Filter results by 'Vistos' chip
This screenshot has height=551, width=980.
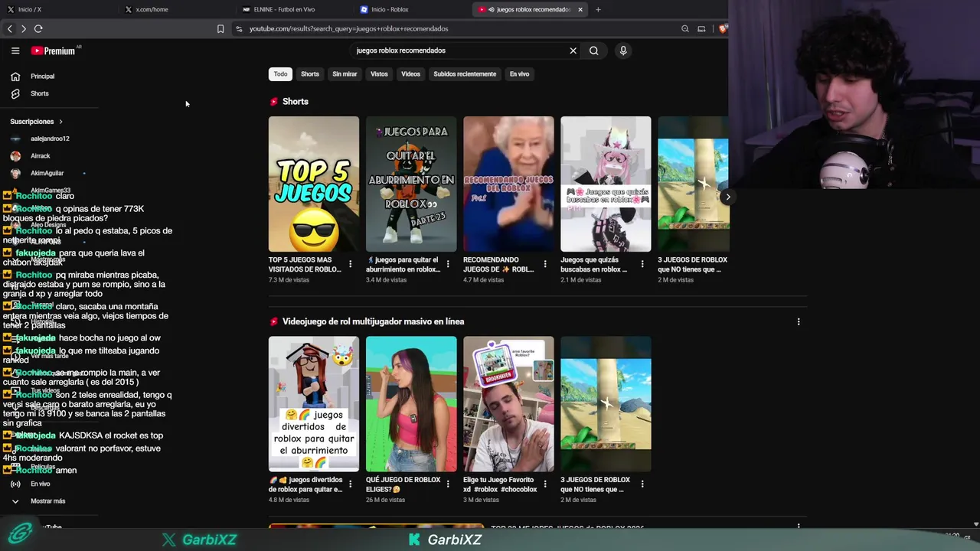[379, 74]
